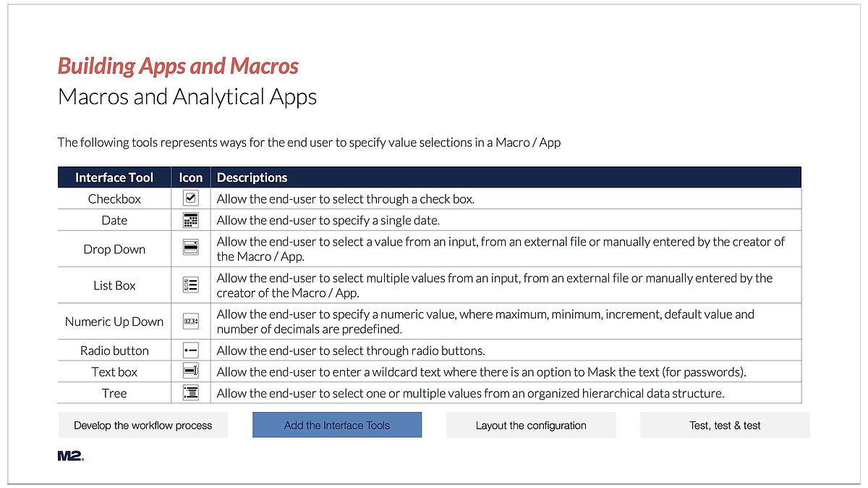Click the Date calendar icon
The width and height of the screenshot is (868, 488).
pyautogui.click(x=191, y=220)
